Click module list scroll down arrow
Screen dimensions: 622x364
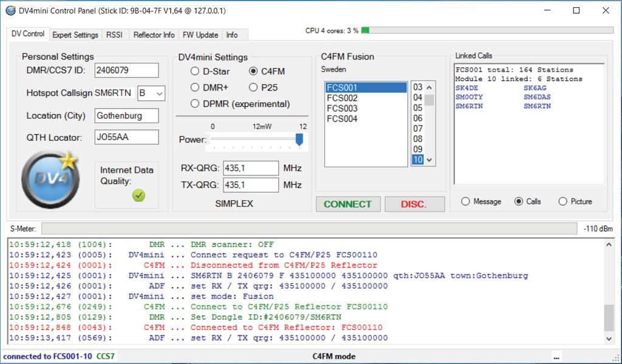click(429, 160)
